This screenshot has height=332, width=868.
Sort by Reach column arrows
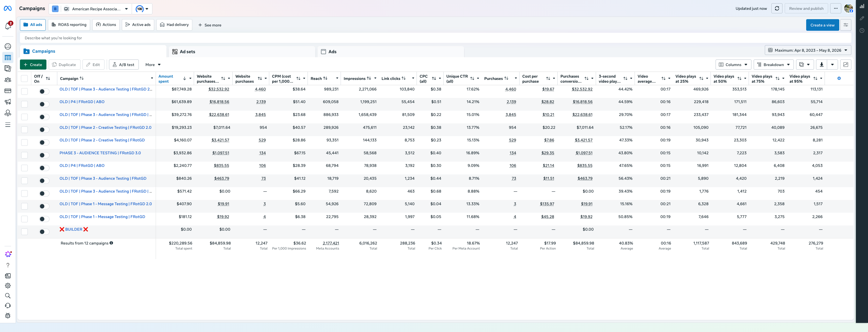coord(325,78)
